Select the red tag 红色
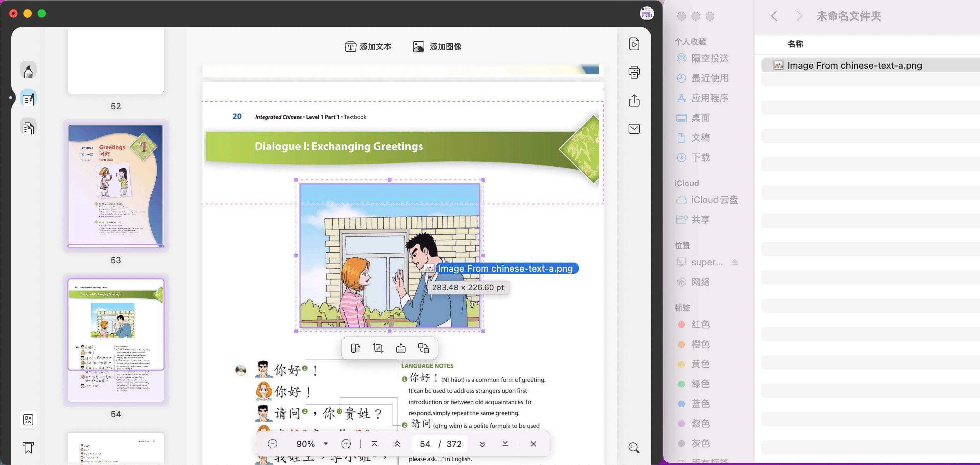This screenshot has height=465, width=980. click(x=694, y=325)
